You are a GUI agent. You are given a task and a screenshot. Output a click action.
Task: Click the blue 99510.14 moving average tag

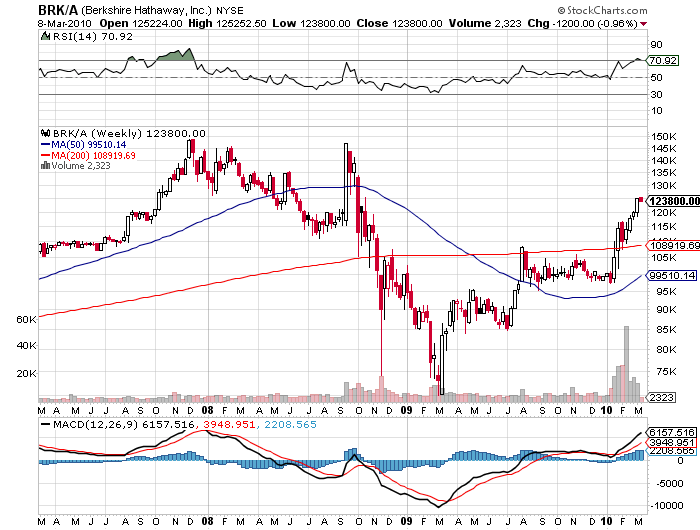[671, 275]
